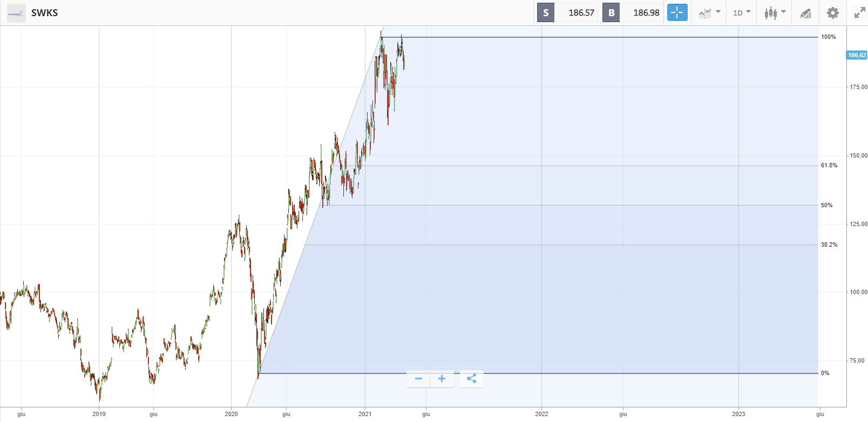The image size is (868, 422).
Task: Click the 175,00 price axis label
Action: (858, 87)
